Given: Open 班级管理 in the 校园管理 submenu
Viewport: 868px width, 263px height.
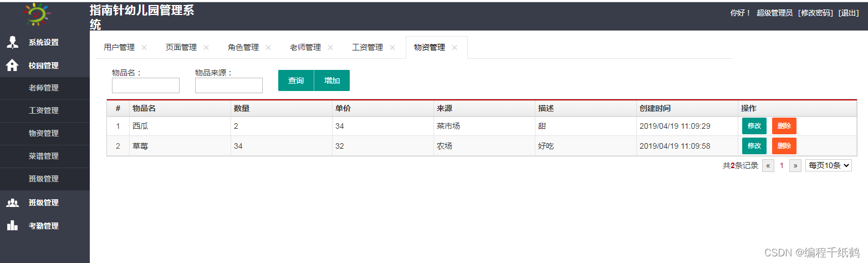Looking at the screenshot, I should point(44,179).
